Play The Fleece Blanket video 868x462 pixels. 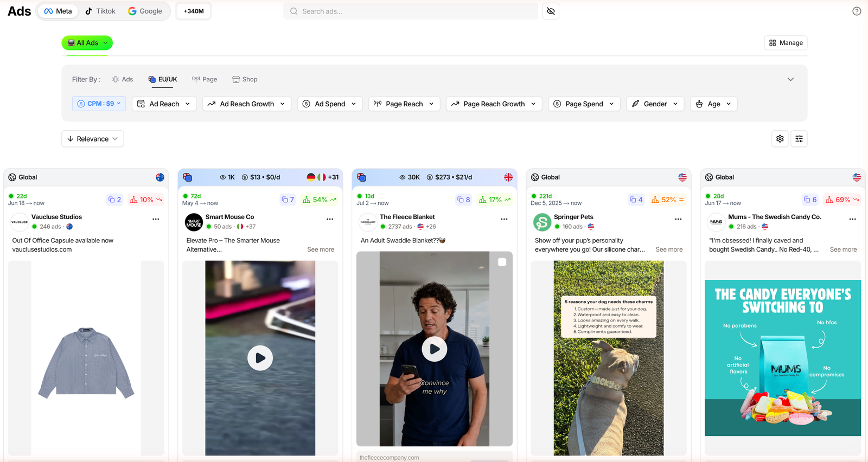tap(435, 349)
